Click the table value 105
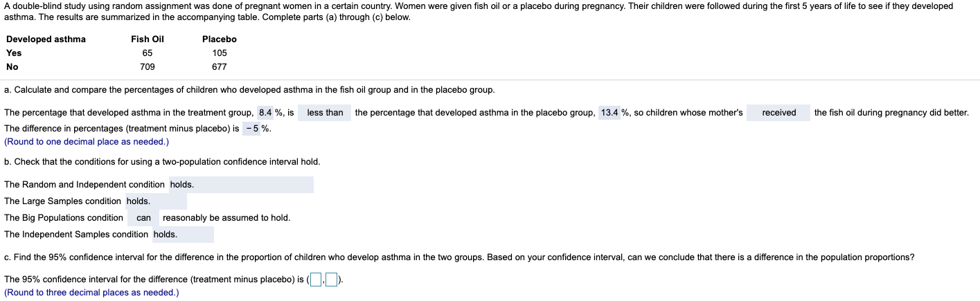The image size is (980, 301). coord(220,53)
